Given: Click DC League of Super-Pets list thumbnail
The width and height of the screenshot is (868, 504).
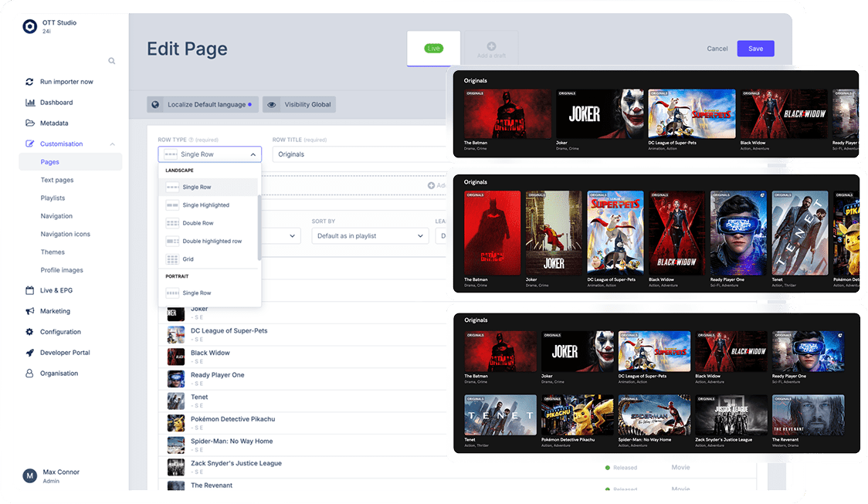Looking at the screenshot, I should (x=176, y=335).
